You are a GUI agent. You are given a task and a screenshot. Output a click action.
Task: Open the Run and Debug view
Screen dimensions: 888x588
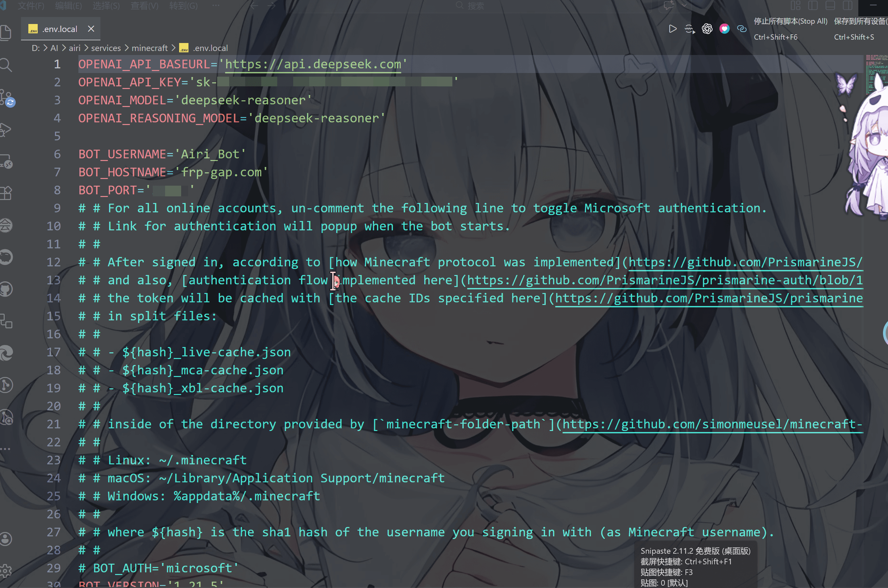pos(6,130)
